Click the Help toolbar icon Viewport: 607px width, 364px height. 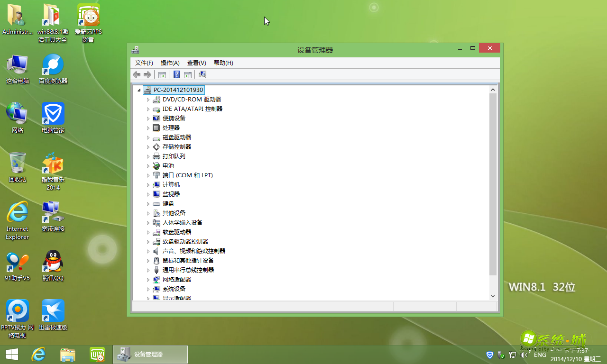coord(176,74)
